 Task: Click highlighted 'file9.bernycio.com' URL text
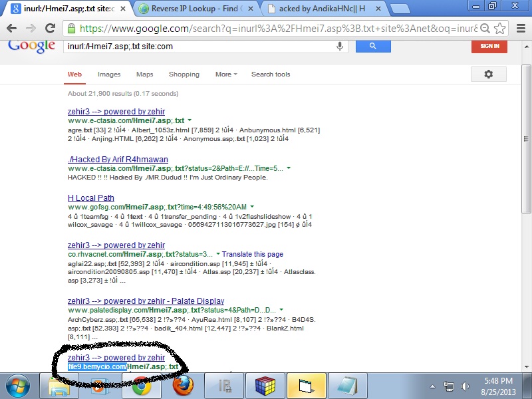97,367
